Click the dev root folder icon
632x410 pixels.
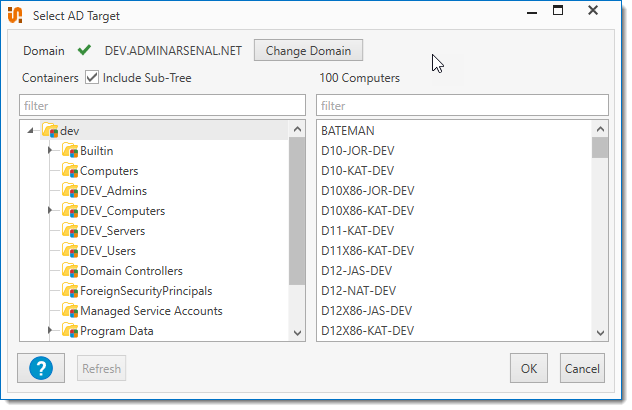point(49,131)
